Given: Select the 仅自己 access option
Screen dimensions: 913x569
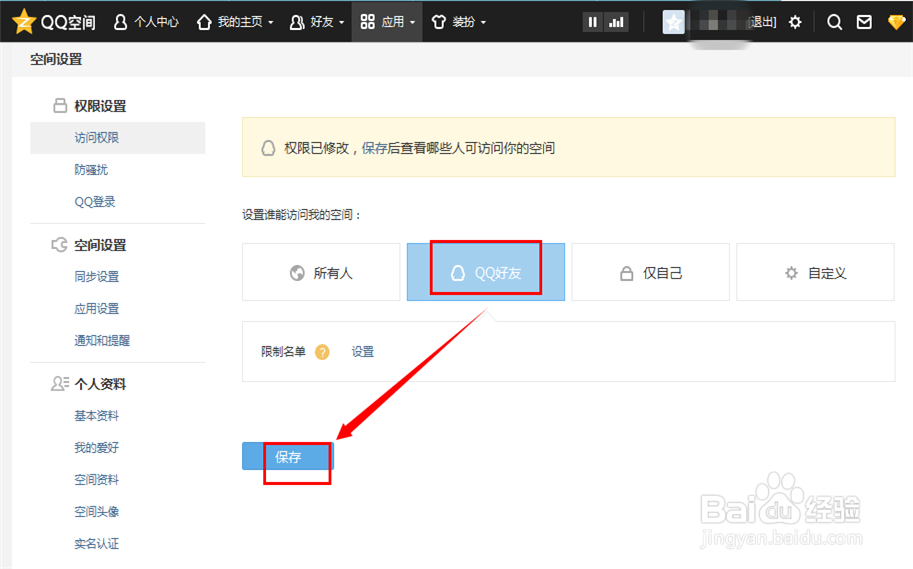Looking at the screenshot, I should [x=651, y=273].
